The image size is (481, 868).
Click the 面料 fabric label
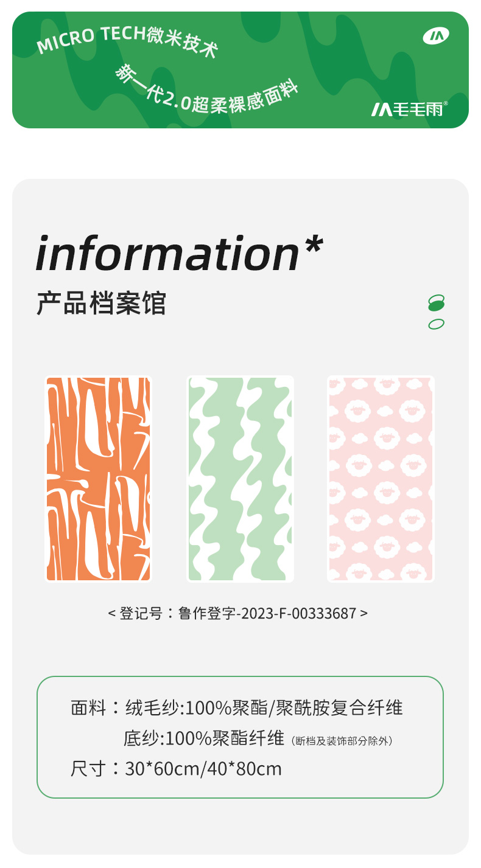click(88, 708)
